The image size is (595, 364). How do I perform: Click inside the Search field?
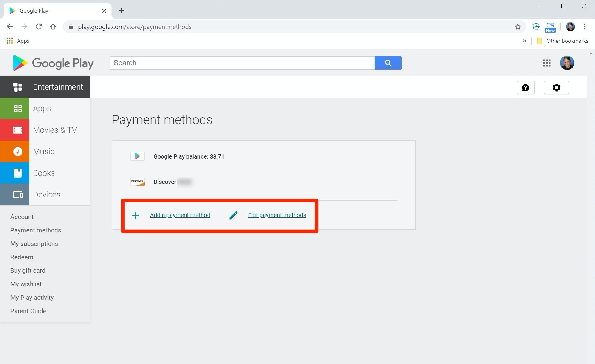210,63
